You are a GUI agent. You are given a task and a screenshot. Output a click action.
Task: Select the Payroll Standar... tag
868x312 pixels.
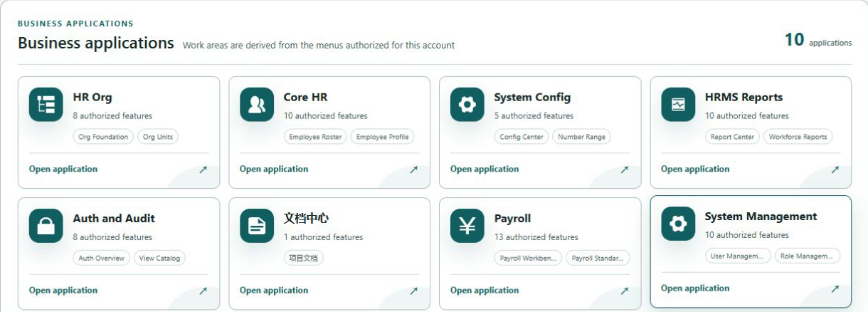[x=598, y=259]
